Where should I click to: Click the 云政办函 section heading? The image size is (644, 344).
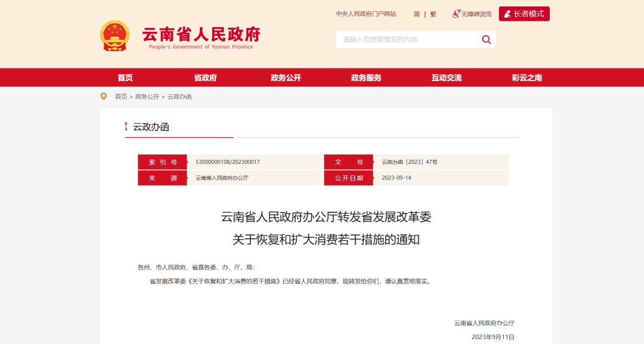pyautogui.click(x=151, y=127)
